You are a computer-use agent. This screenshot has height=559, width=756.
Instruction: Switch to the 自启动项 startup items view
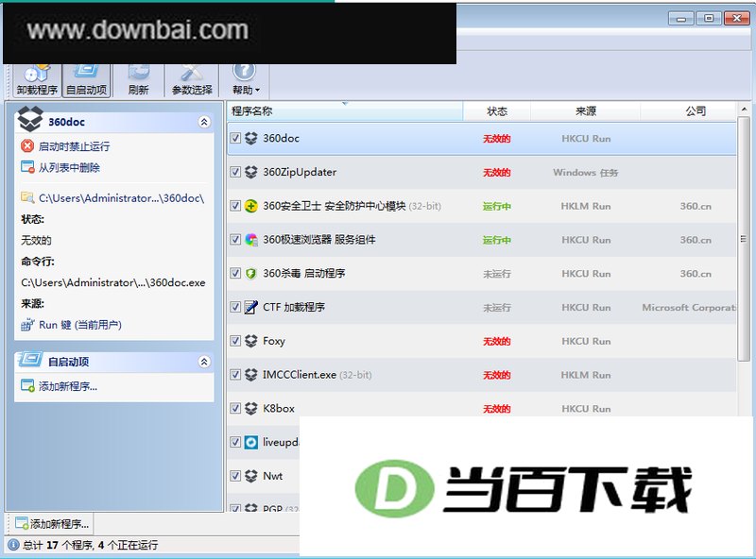pos(87,80)
